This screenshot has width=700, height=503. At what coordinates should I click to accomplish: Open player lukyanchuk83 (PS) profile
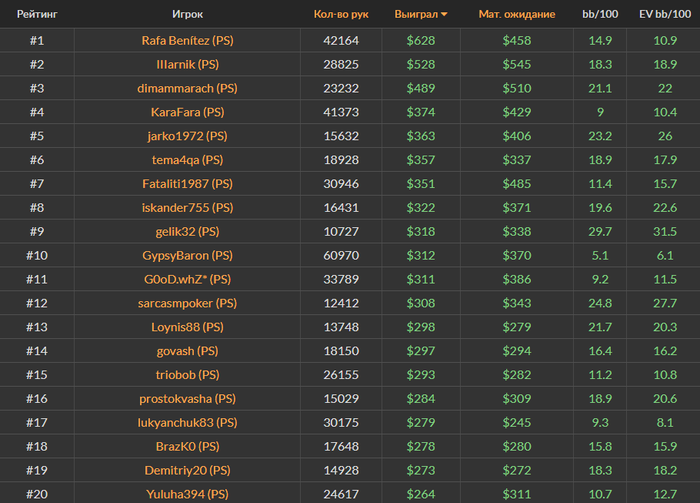tap(188, 423)
